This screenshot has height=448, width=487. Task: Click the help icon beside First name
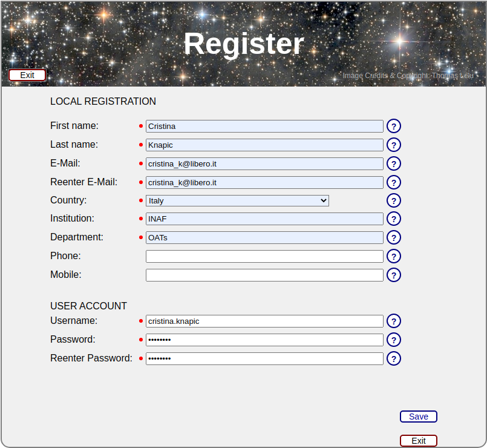[x=394, y=126]
